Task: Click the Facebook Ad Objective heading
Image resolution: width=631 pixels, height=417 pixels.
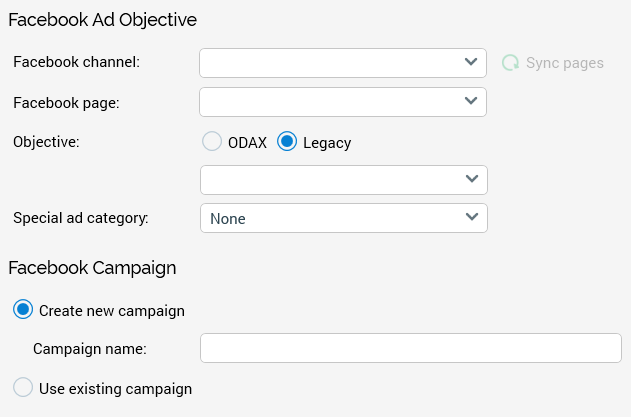Action: pyautogui.click(x=102, y=19)
